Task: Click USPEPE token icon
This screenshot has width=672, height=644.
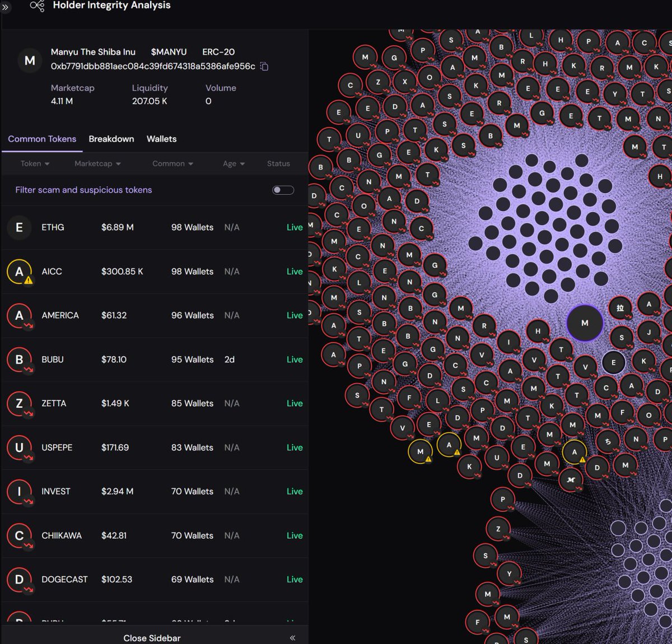Action: (x=19, y=447)
